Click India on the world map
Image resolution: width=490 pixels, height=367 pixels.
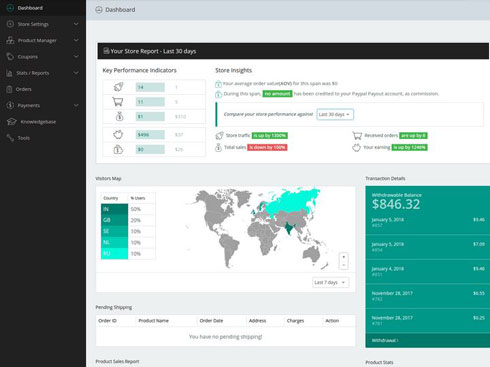[289, 229]
